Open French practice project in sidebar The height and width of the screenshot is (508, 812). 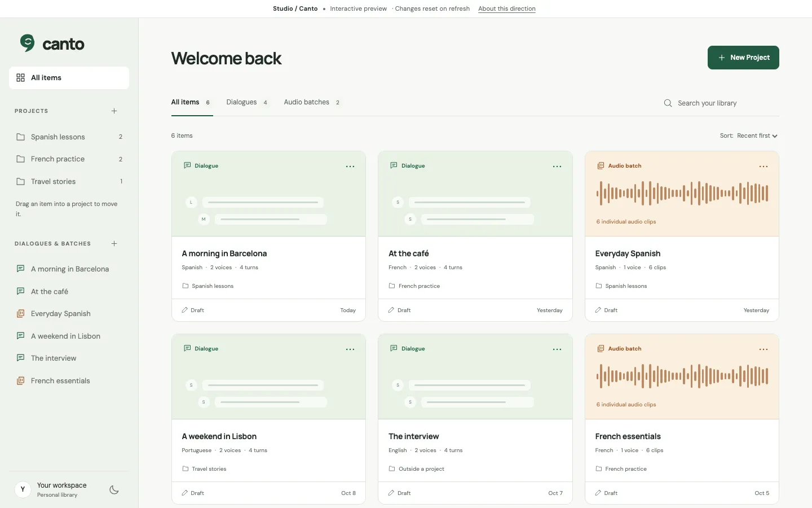click(x=69, y=159)
